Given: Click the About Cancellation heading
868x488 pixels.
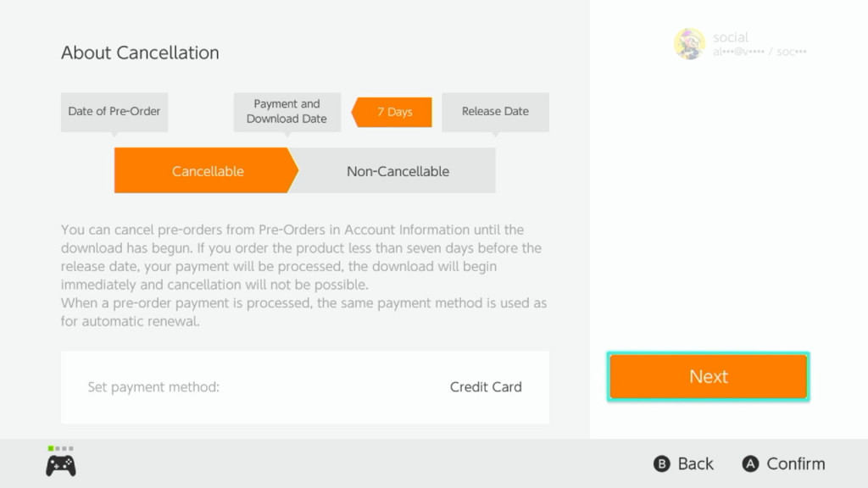Looking at the screenshot, I should tap(140, 53).
